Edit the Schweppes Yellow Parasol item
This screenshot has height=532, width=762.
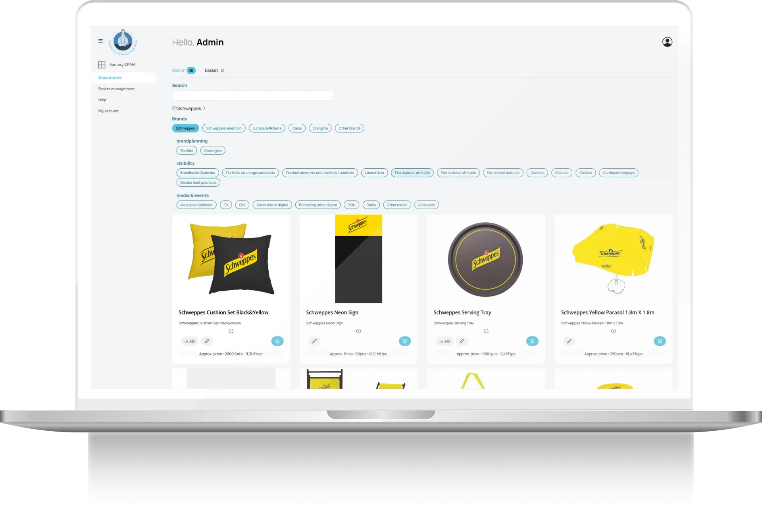point(569,341)
